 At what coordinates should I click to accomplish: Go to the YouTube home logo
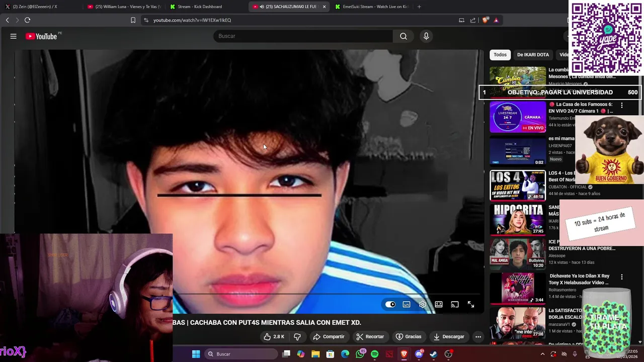tap(41, 36)
